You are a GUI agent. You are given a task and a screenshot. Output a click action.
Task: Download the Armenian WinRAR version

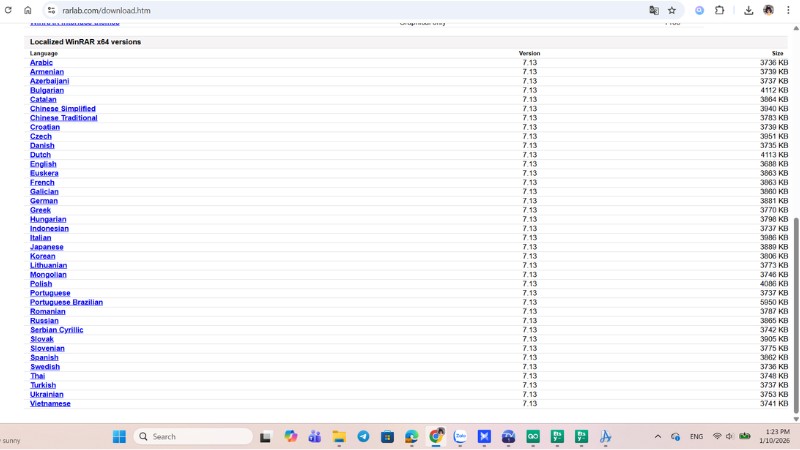click(x=46, y=72)
